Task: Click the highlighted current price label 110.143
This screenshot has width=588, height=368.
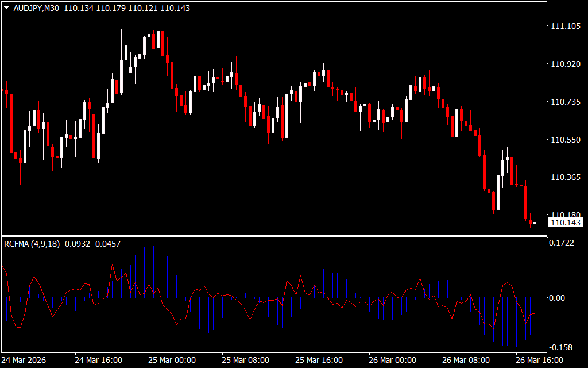Action: (x=565, y=223)
